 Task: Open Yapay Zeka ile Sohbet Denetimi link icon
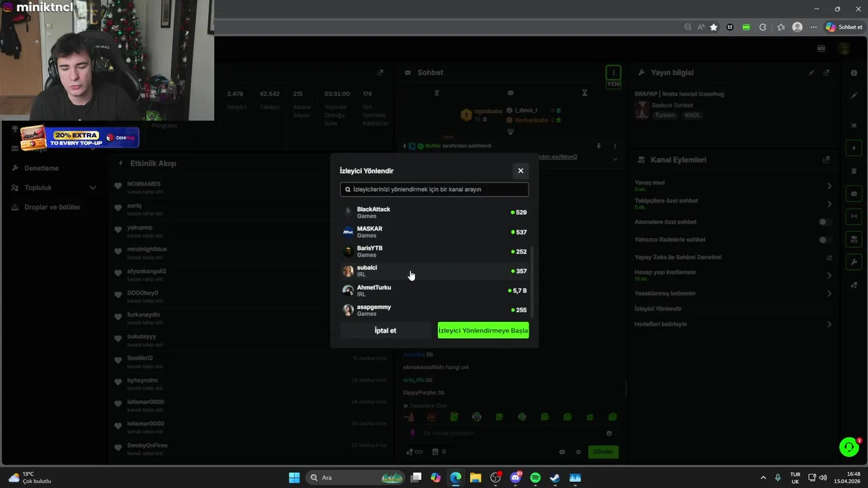(x=829, y=258)
